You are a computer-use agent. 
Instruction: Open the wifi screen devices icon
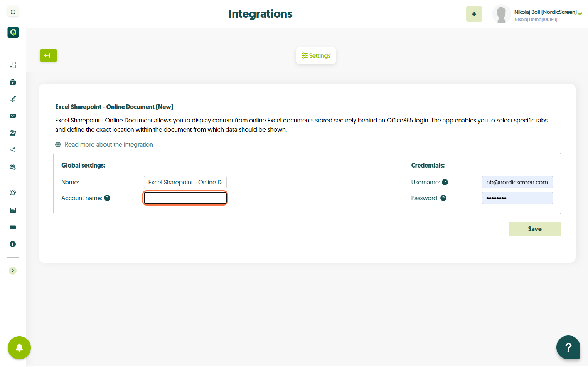[x=13, y=116]
